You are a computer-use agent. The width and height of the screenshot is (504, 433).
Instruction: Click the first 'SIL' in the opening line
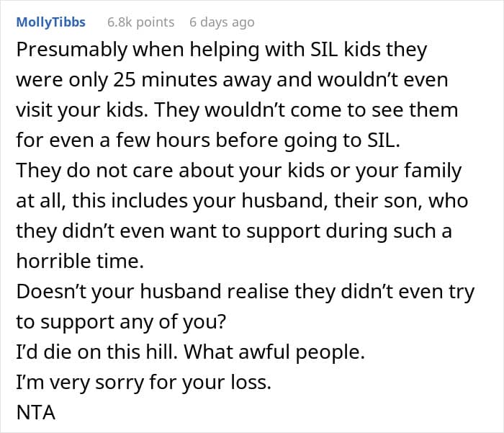pos(324,50)
